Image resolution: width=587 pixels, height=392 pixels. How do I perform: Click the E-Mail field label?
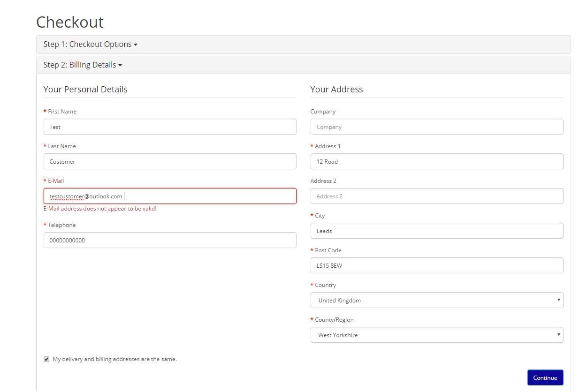pos(56,181)
